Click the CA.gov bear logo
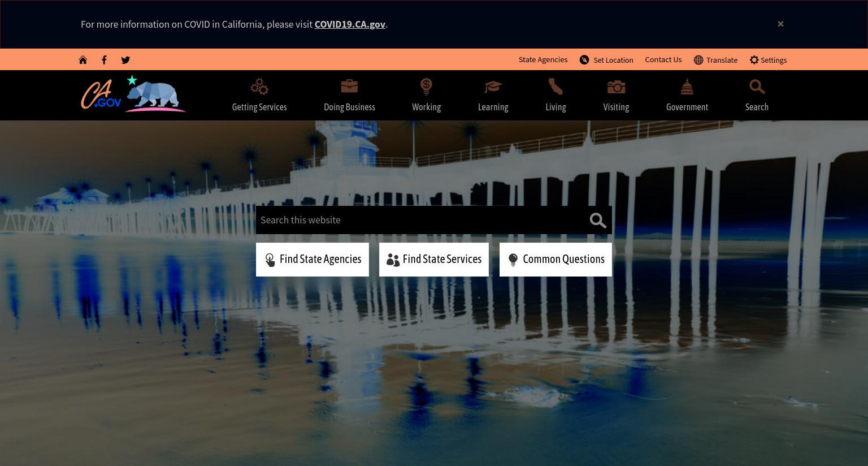 (x=133, y=94)
